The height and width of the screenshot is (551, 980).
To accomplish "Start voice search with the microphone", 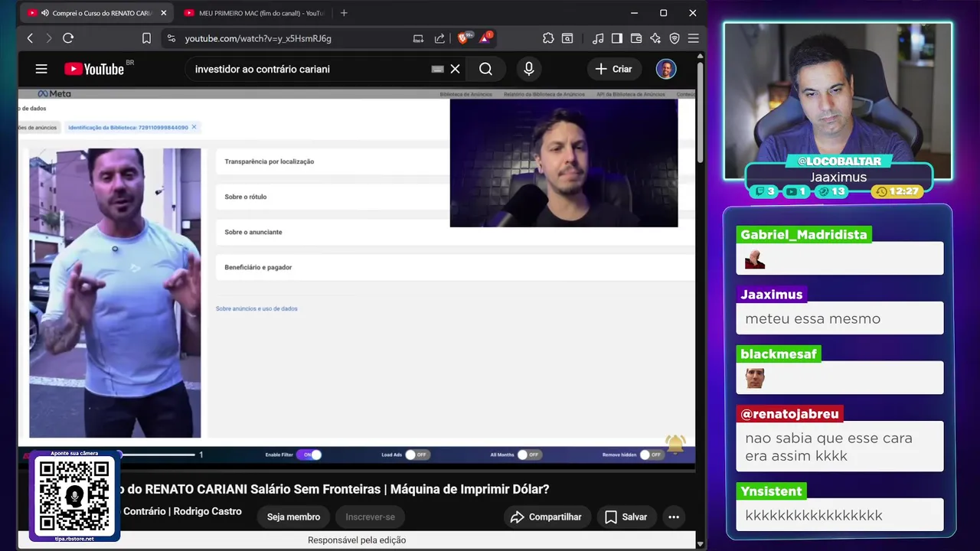I will point(528,69).
